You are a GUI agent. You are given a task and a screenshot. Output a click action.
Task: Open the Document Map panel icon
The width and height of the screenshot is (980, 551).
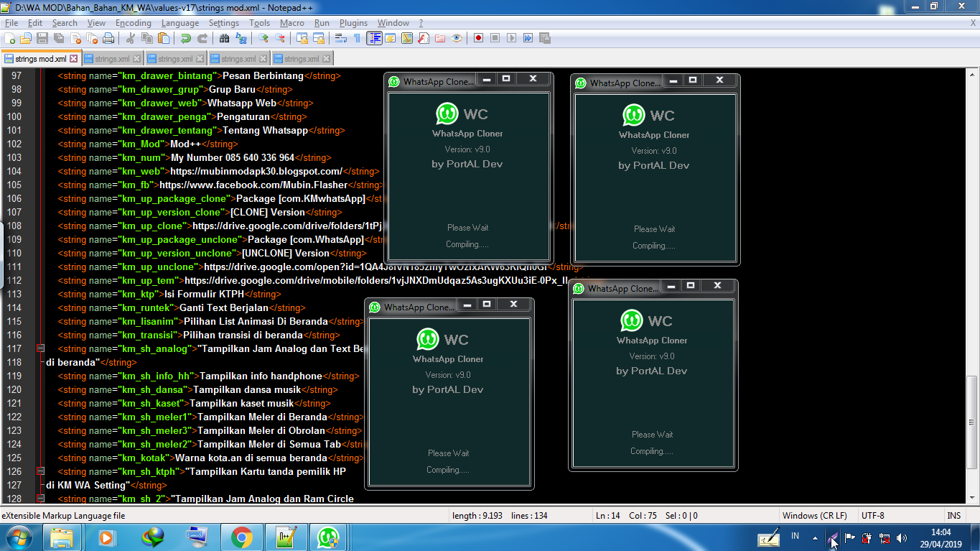coord(407,38)
